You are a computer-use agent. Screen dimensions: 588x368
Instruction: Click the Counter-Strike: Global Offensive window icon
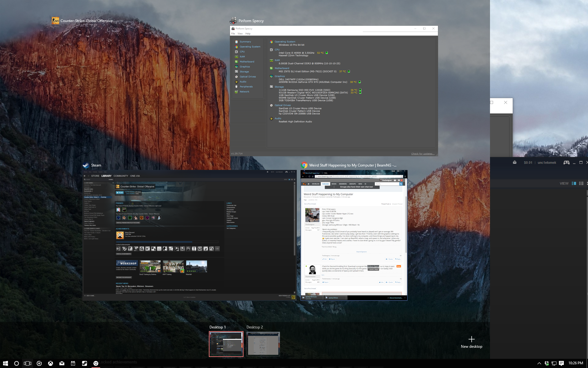click(x=55, y=21)
